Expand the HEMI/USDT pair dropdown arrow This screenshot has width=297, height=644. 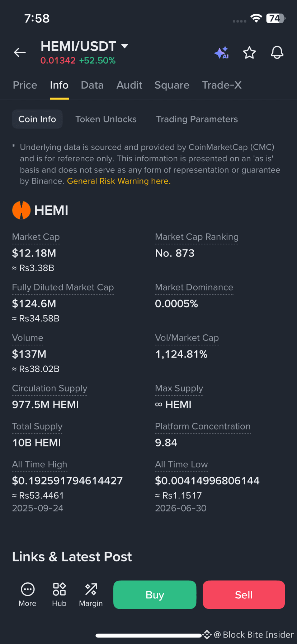tap(124, 46)
